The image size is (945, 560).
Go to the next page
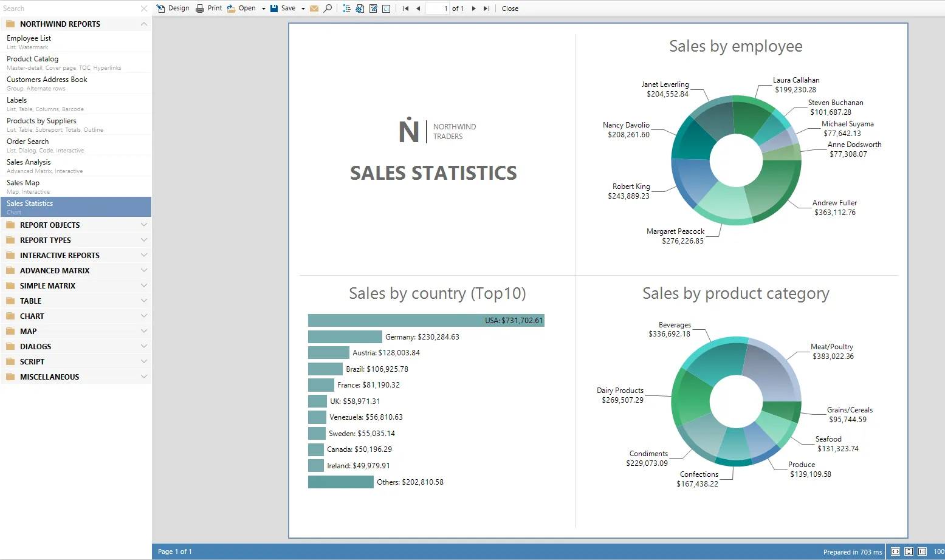[x=474, y=9]
